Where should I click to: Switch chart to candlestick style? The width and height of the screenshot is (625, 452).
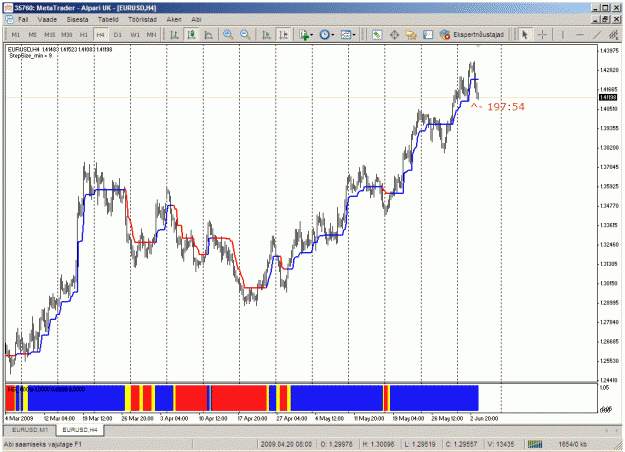tap(191, 35)
